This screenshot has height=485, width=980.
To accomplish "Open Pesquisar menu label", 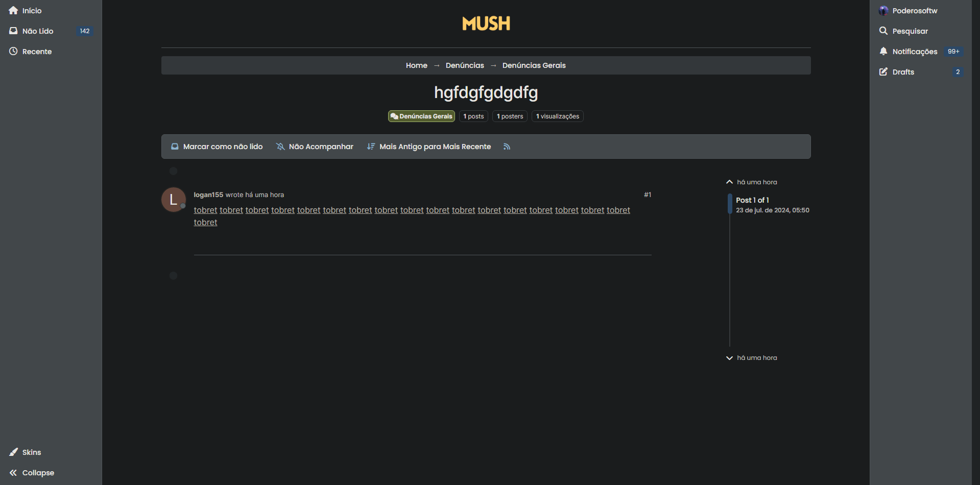I will 910,31.
